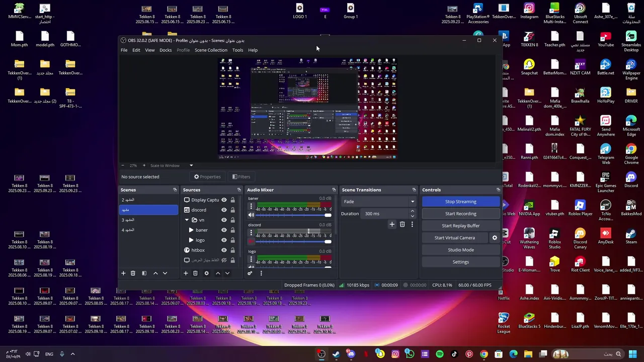The height and width of the screenshot is (362, 644).
Task: Open the Scale to Window dropdown
Action: [x=172, y=165]
